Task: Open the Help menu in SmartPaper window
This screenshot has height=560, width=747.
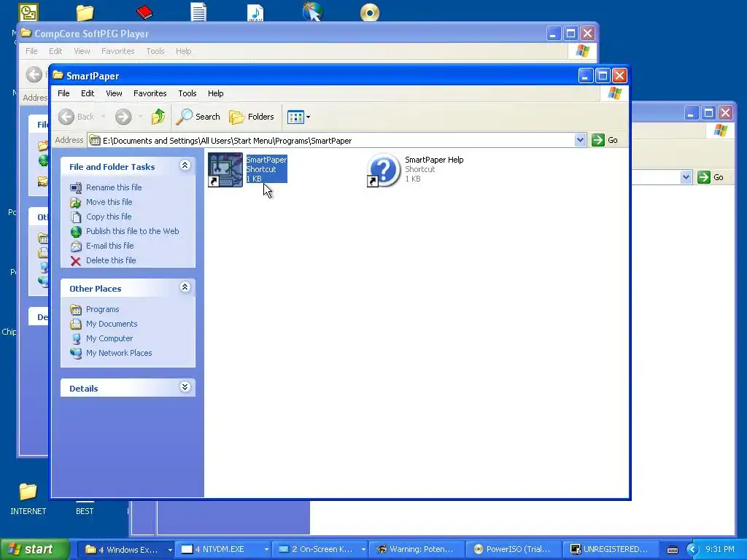Action: [x=215, y=93]
